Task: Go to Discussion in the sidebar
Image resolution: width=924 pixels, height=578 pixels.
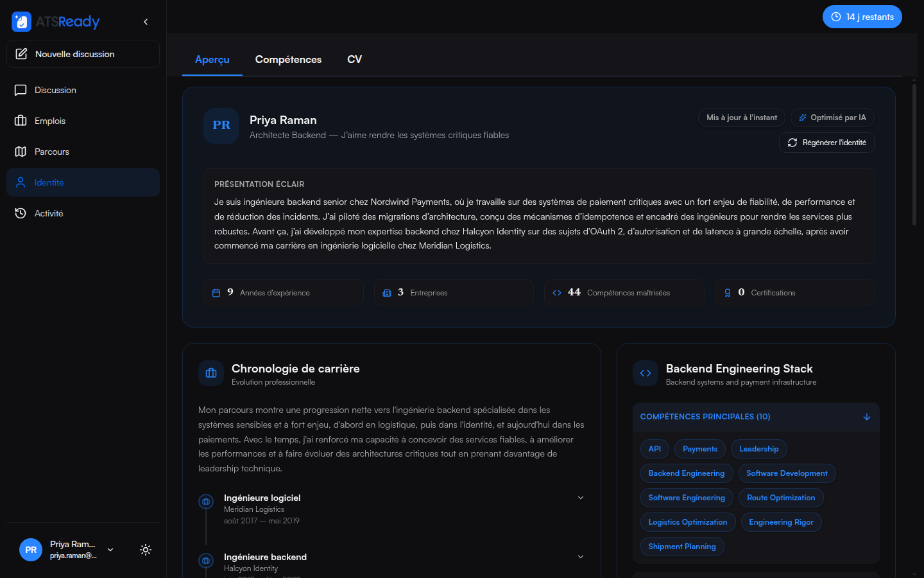Action: coord(83,90)
